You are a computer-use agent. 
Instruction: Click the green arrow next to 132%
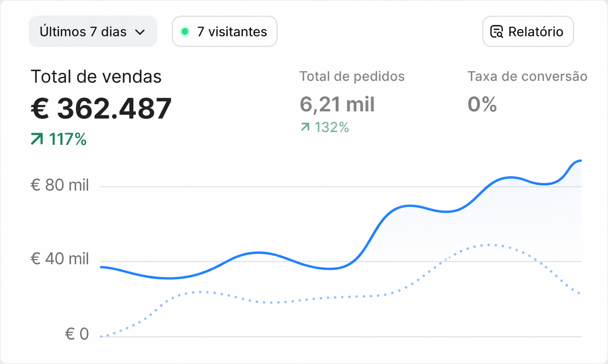coord(306,127)
